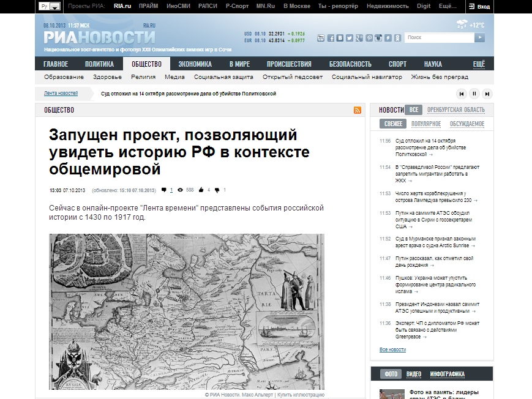Click the comments speech bubble icon
Viewport: 532px width, 399px height.
click(164, 190)
